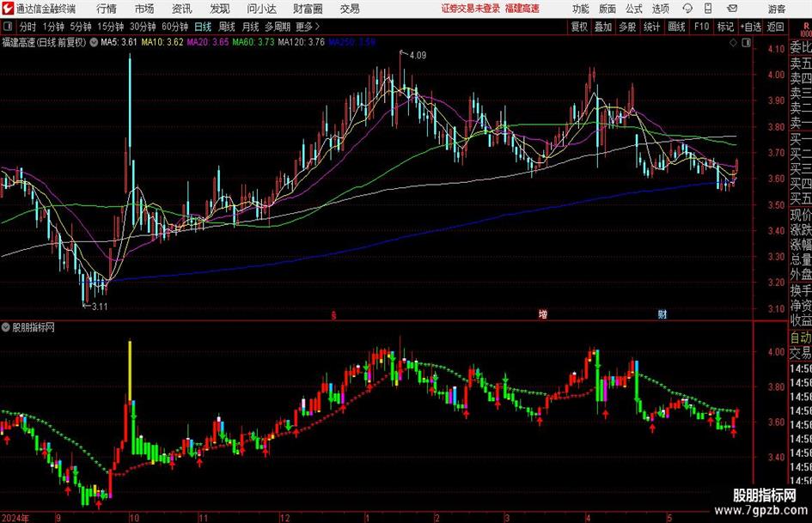812x523 pixels.
Task: Switch to 分时 chart period
Action: (28, 27)
